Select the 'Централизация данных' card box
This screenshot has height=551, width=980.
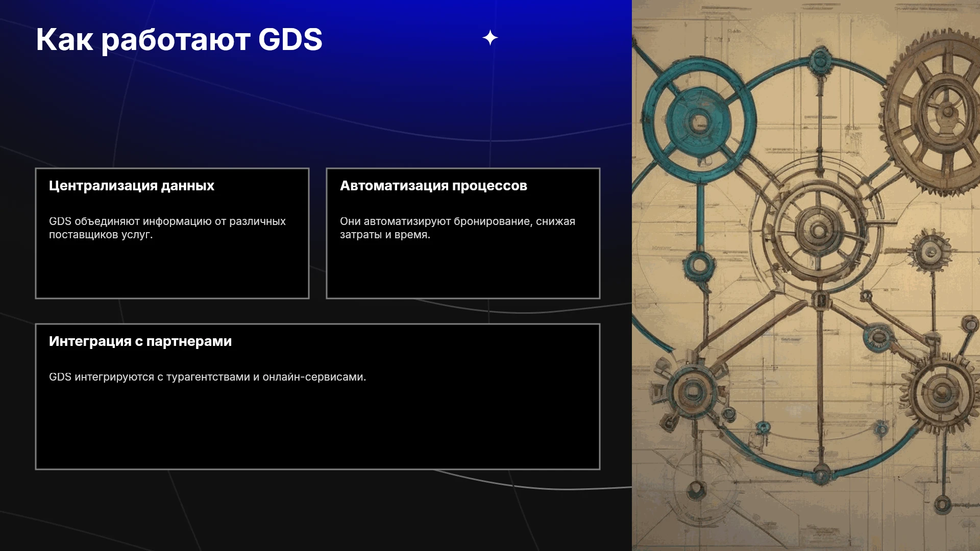click(172, 233)
